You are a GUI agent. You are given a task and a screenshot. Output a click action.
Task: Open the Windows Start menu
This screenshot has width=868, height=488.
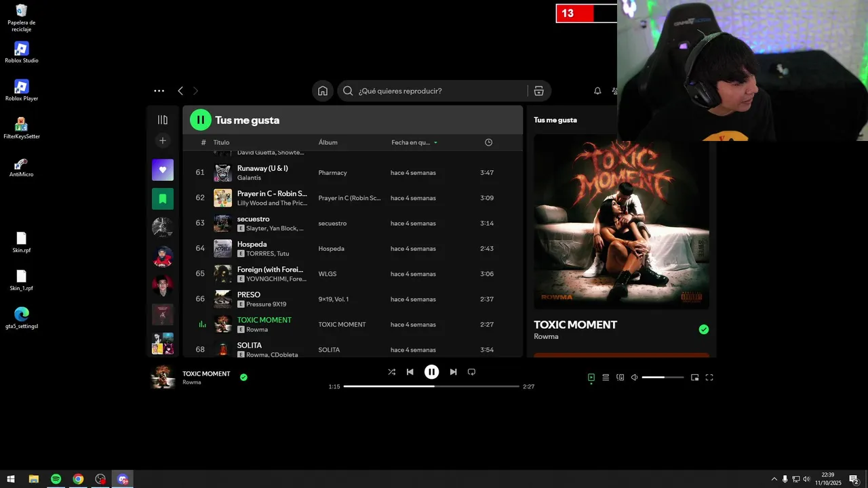click(11, 479)
